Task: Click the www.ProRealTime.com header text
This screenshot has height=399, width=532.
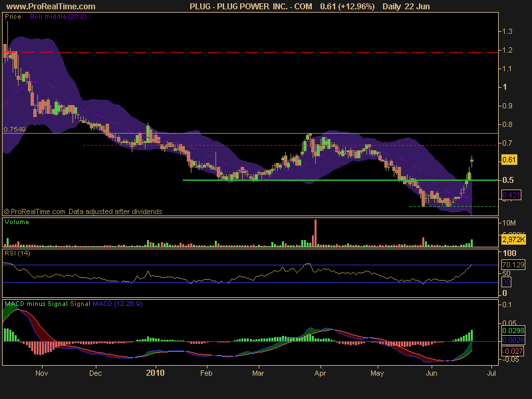Action: (51, 7)
